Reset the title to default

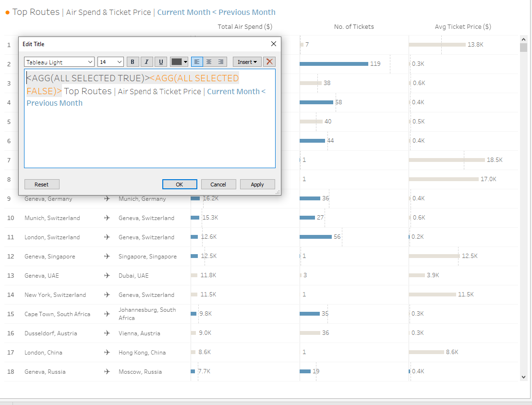[x=42, y=184]
